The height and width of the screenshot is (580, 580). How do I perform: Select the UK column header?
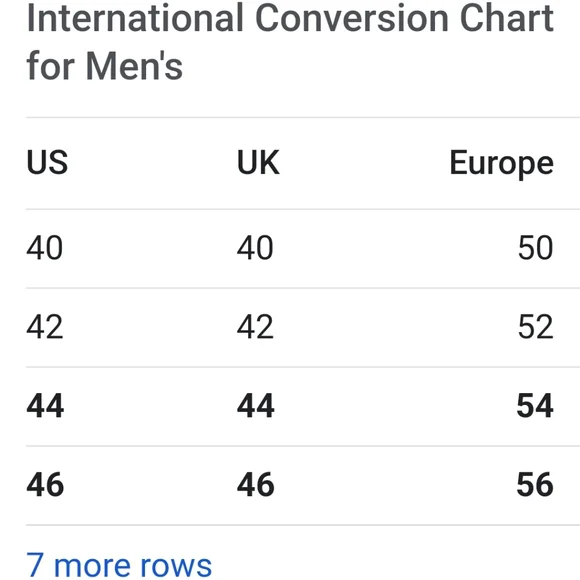click(x=258, y=163)
